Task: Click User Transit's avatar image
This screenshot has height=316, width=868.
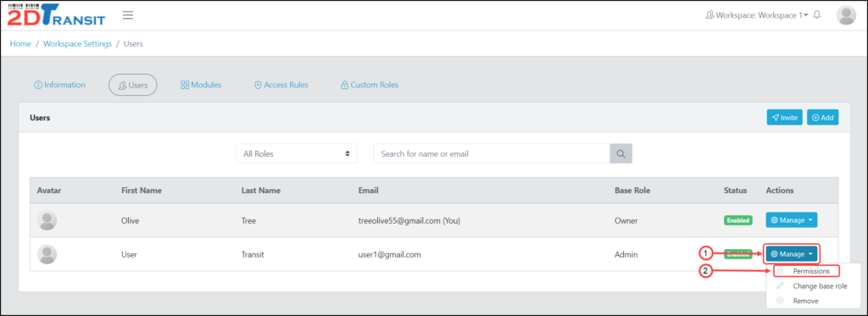Action: click(x=47, y=254)
